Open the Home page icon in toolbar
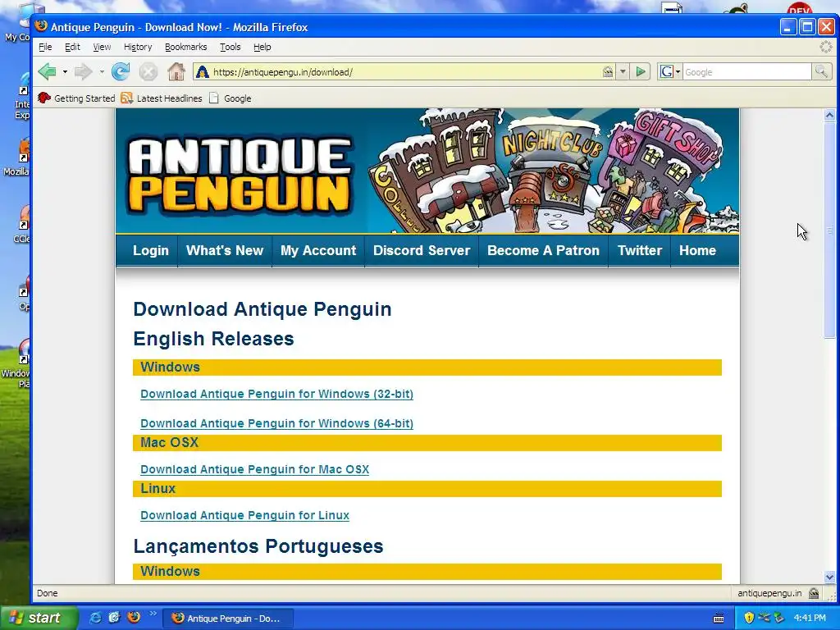The image size is (840, 630). coord(176,71)
